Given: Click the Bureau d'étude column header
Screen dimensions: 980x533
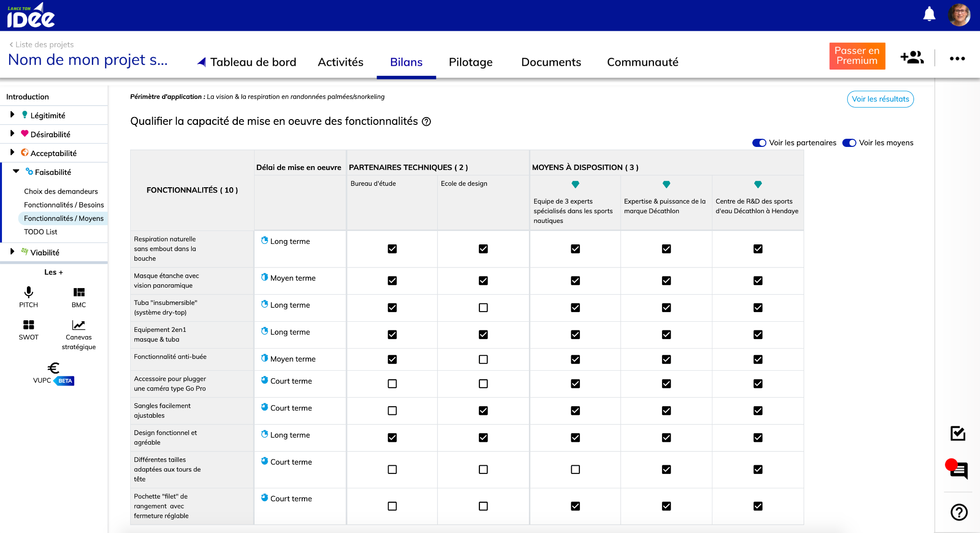Looking at the screenshot, I should click(373, 183).
